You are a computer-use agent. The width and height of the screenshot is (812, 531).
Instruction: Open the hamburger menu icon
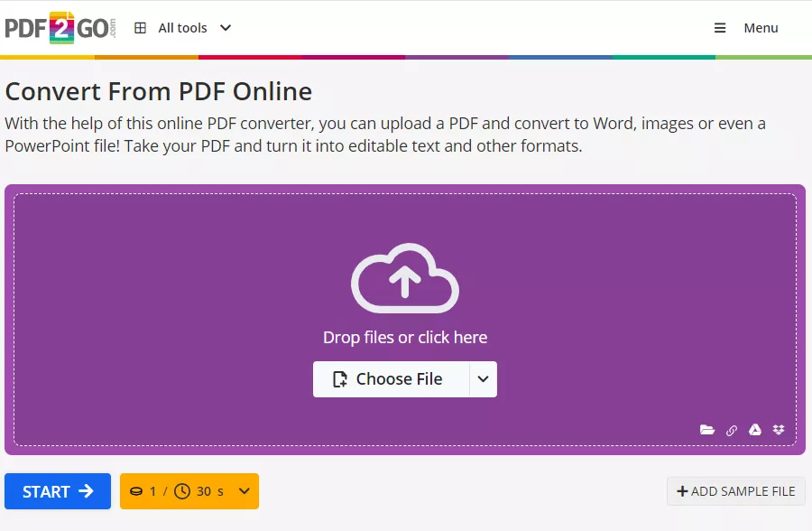click(x=720, y=28)
